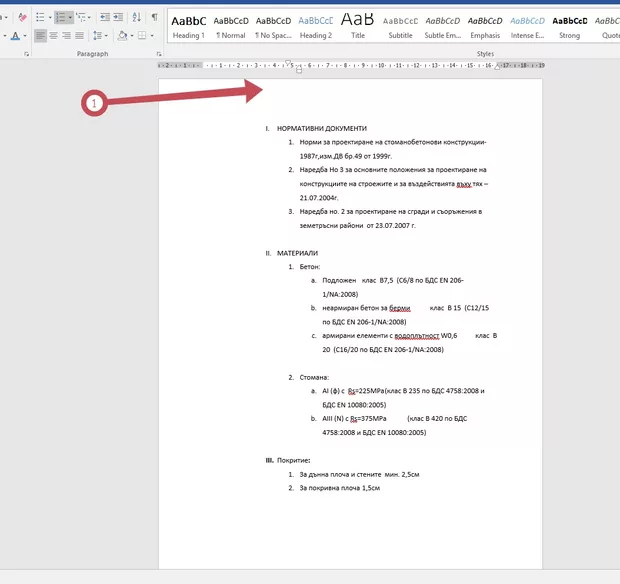The height and width of the screenshot is (584, 620).
Task: Toggle Center text alignment
Action: tap(55, 36)
